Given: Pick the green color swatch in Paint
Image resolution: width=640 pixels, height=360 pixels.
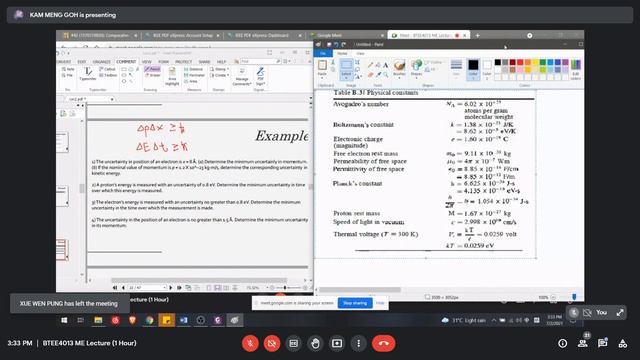Looking at the screenshot, I should pyautogui.click(x=542, y=62).
